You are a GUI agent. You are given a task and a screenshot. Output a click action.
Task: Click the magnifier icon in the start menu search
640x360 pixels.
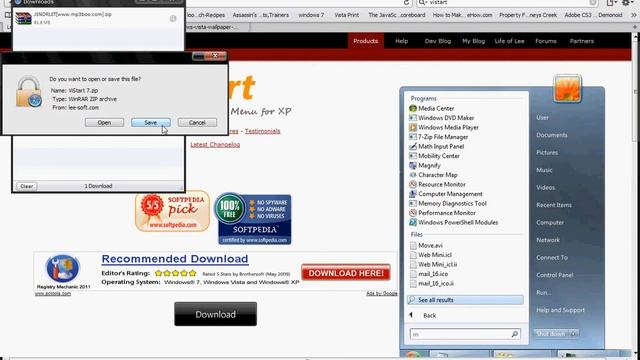coord(515,334)
